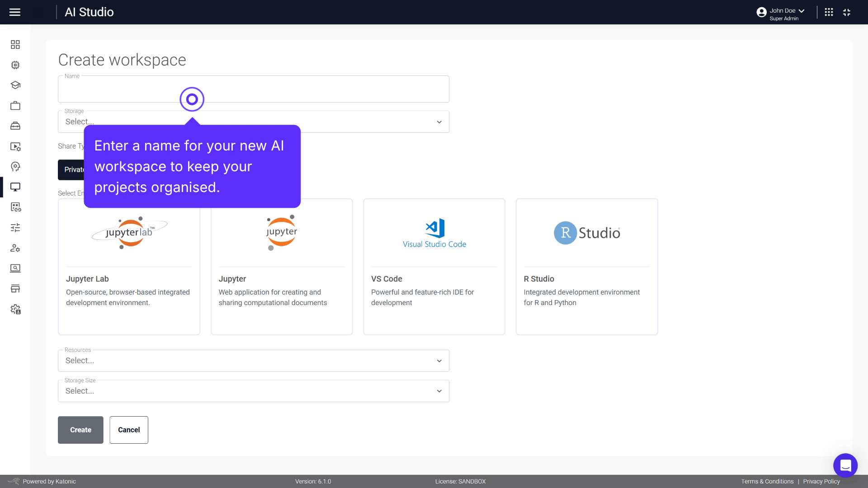Image resolution: width=868 pixels, height=488 pixels.
Task: Open the hamburger menu next to AI Studio
Action: (x=15, y=12)
